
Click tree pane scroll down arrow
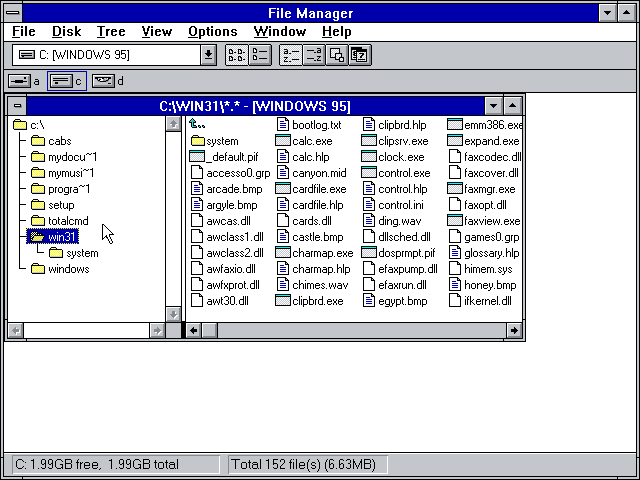tap(173, 314)
